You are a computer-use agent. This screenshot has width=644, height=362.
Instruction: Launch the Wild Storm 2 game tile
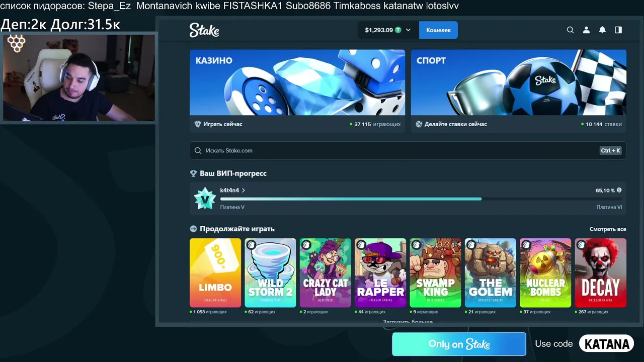[270, 273]
